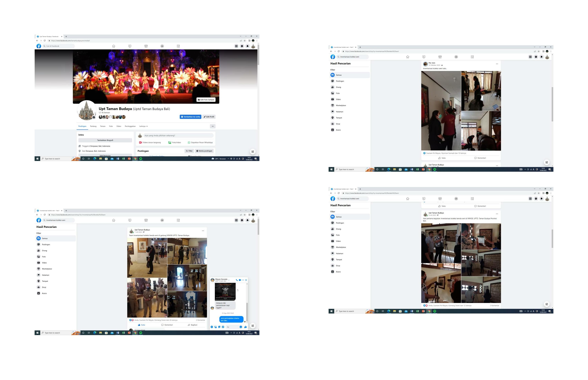The image size is (588, 380).
Task: Open three-dot menu on Par Joes post
Action: [497, 64]
